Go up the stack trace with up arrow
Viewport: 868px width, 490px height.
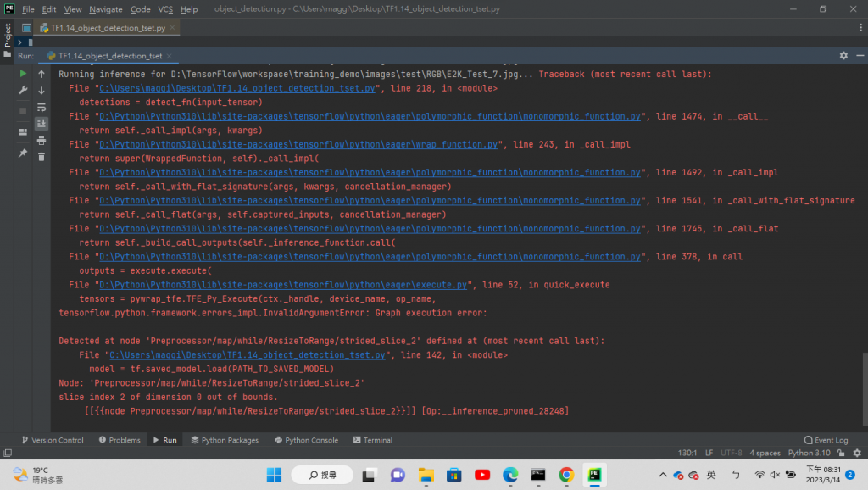42,74
